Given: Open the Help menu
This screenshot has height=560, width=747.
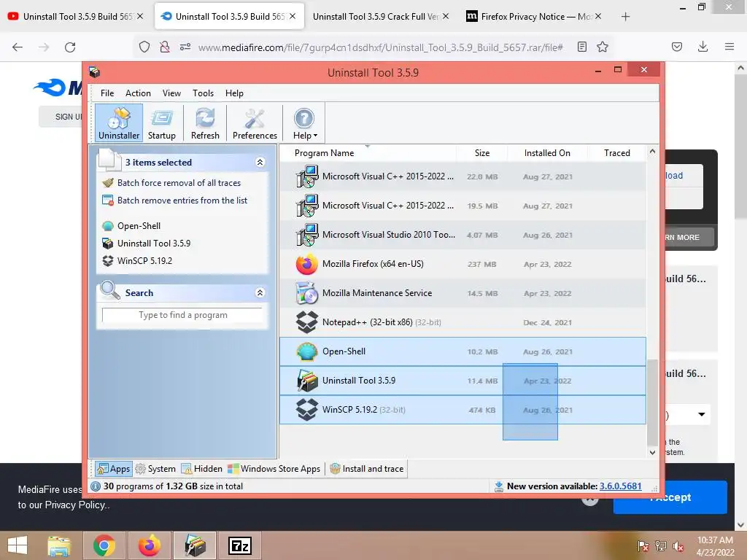Looking at the screenshot, I should point(234,93).
